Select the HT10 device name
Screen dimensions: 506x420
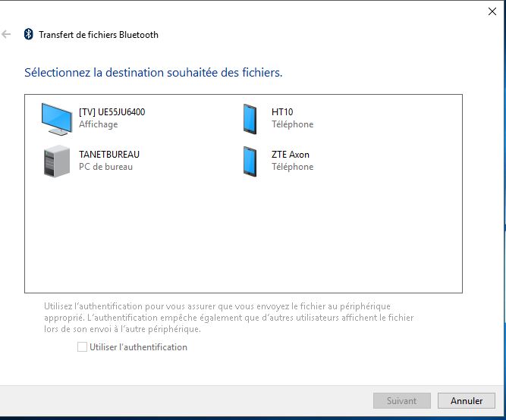(282, 111)
